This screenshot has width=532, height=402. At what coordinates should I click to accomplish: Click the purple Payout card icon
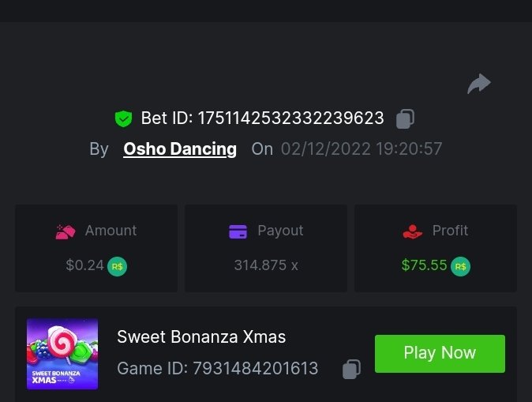coord(238,231)
